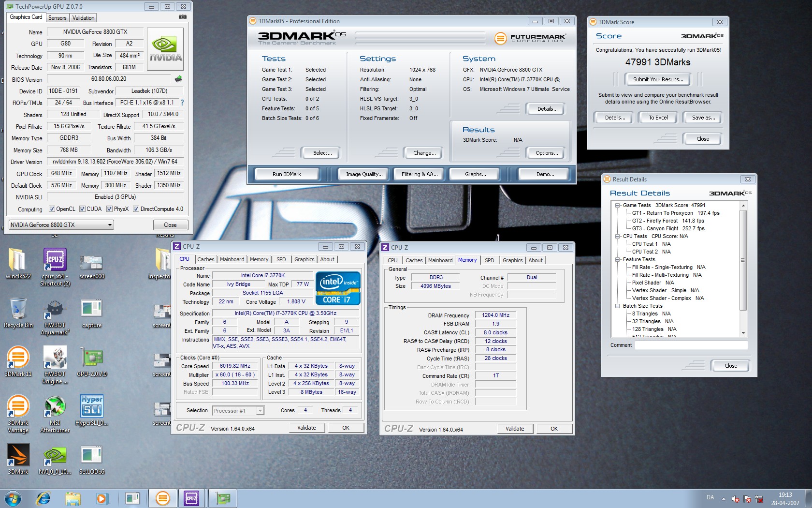This screenshot has width=812, height=508.
Task: Launch 3DMark Vantage desktop shortcut
Action: click(x=18, y=414)
